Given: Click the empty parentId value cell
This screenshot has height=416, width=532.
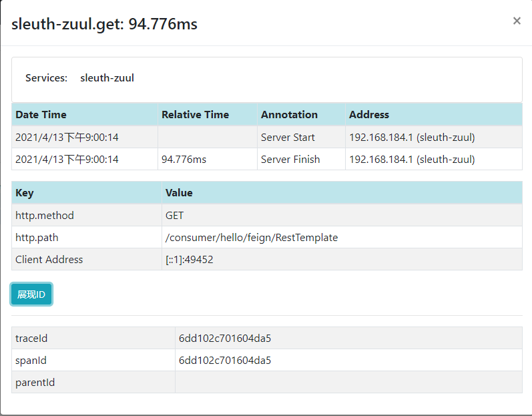Looking at the screenshot, I should pyautogui.click(x=347, y=383).
